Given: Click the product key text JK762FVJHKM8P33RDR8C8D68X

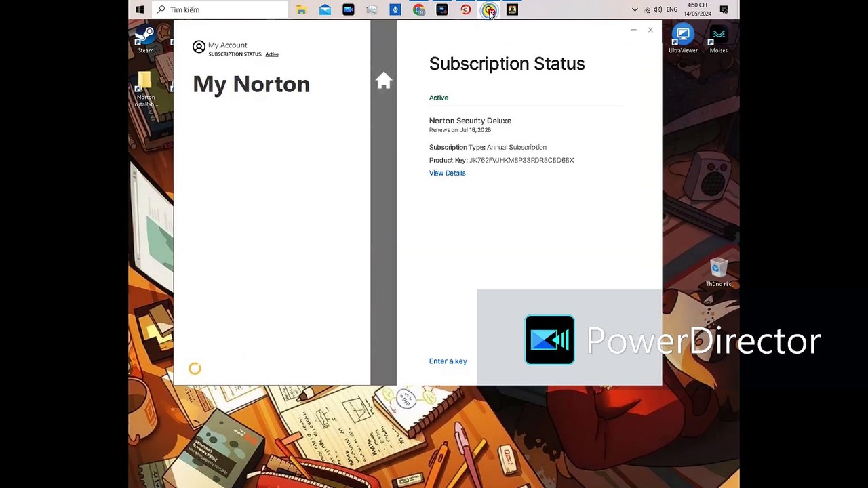Looking at the screenshot, I should click(x=521, y=160).
